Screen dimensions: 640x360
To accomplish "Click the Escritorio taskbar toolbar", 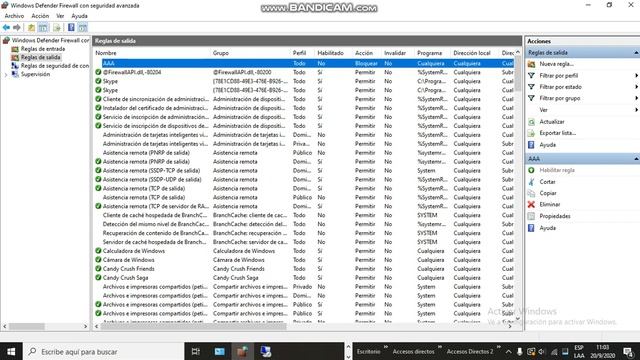I will click(x=369, y=351).
